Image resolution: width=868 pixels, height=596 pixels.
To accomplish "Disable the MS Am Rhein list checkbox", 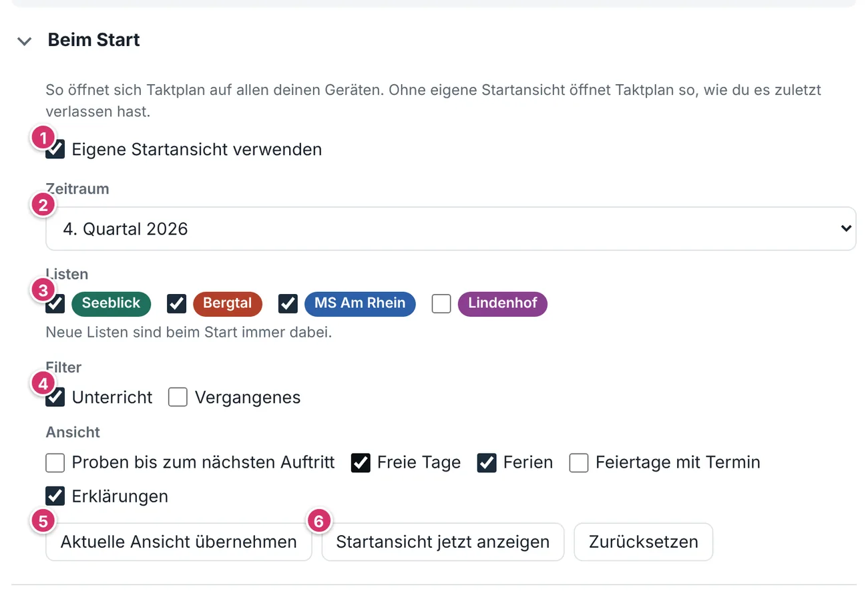I will pos(288,304).
